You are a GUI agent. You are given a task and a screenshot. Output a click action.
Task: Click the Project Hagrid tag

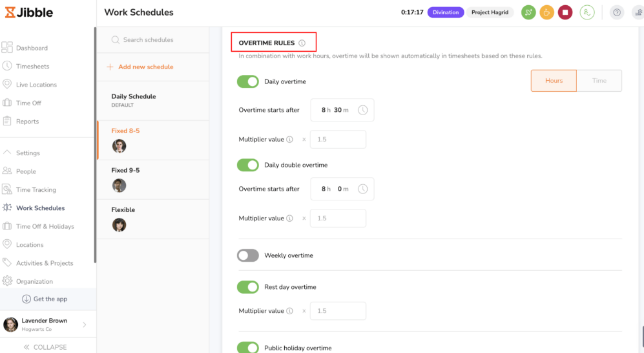point(490,12)
